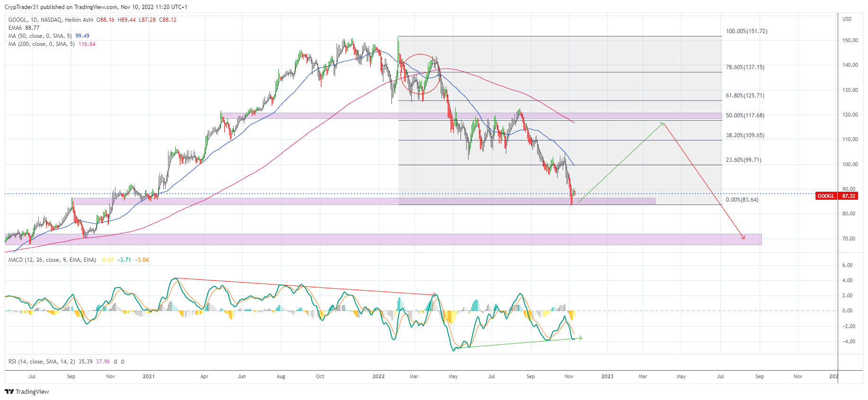Click the MACD value −3.71
This screenshot has width=868, height=400.
click(x=125, y=260)
